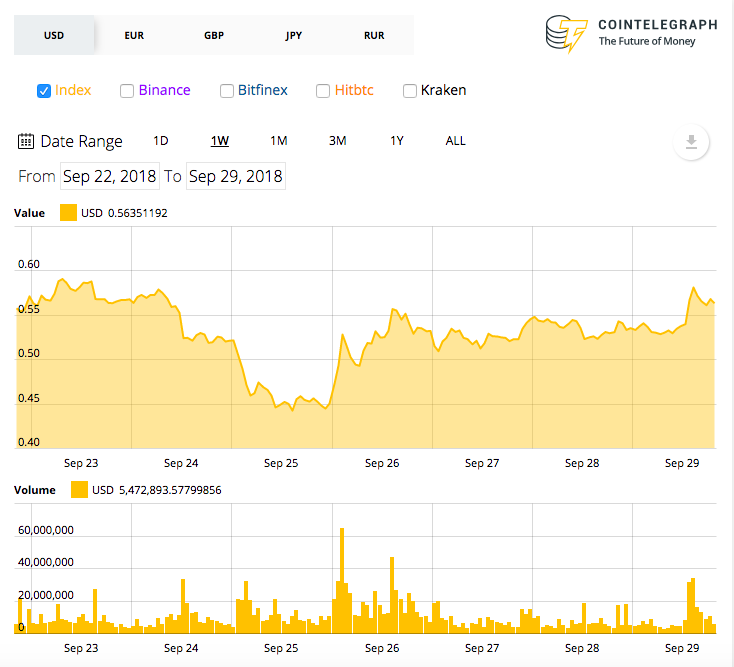Toggle the Index checkbox
Screen dimensions: 734x667
coord(44,91)
